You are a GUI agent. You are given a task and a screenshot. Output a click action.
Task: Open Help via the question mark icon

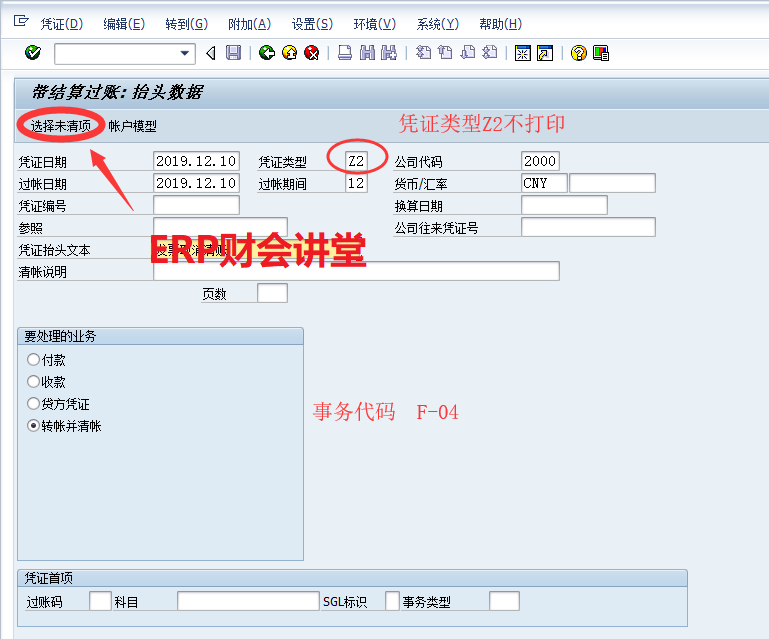coord(578,53)
